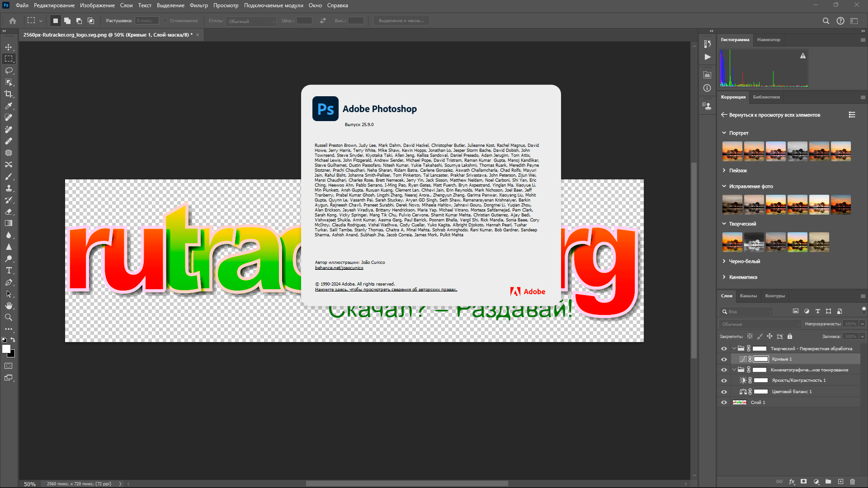Image resolution: width=868 pixels, height=488 pixels.
Task: Toggle lock all layer attributes
Action: 790,337
